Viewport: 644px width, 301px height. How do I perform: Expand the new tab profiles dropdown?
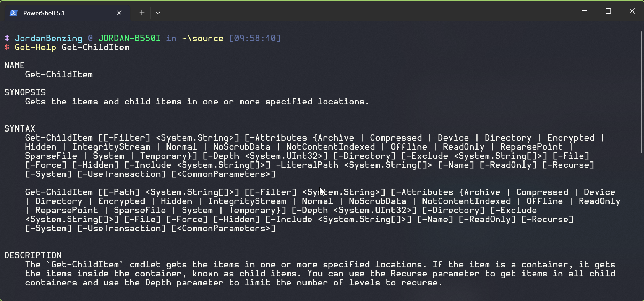158,13
